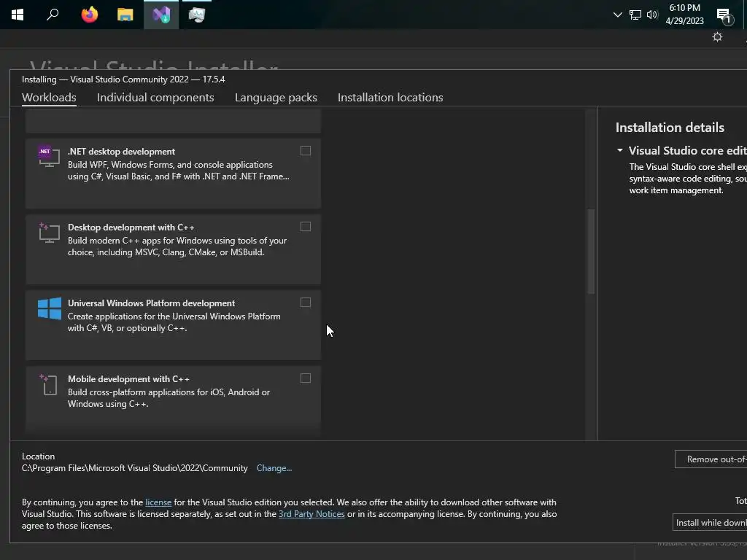Open the Language packs tab
The height and width of the screenshot is (560, 747).
click(276, 98)
